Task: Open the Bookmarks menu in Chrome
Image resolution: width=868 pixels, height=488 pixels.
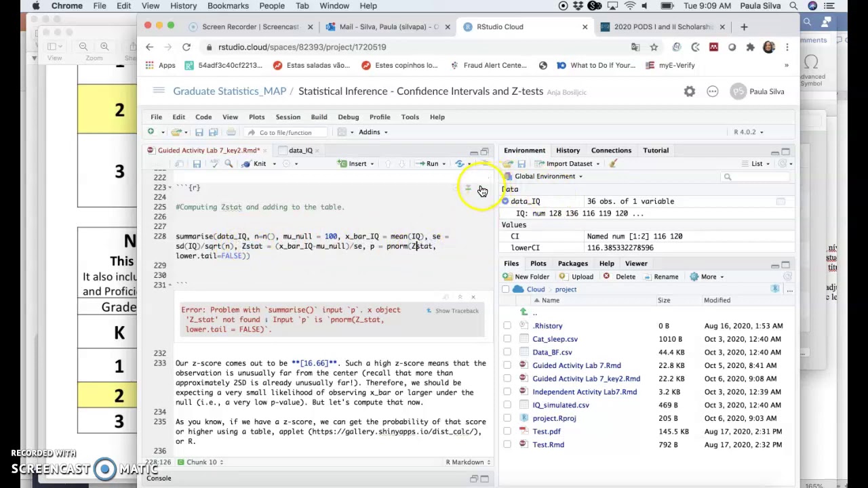Action: (x=228, y=6)
